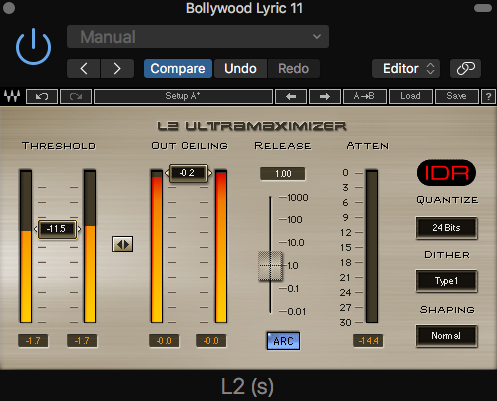
Task: Click the Bollywood Lyric 11 window title
Action: [x=244, y=8]
